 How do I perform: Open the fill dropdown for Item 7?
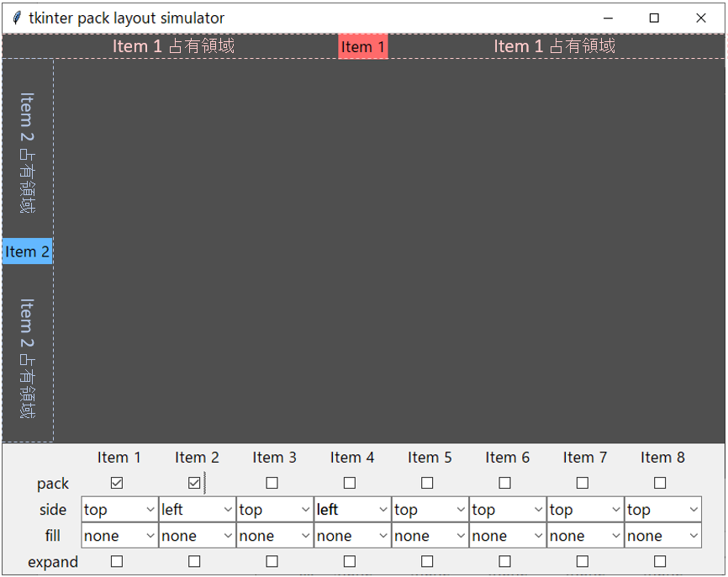point(585,536)
